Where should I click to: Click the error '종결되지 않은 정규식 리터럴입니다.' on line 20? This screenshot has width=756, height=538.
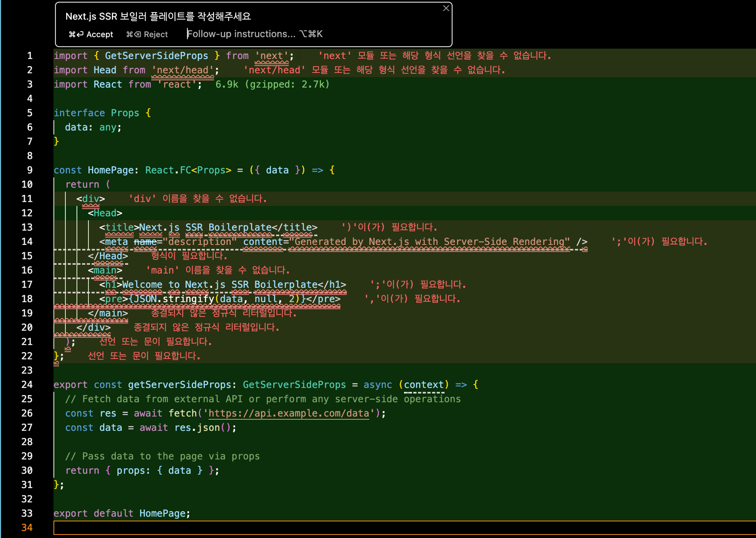(x=207, y=328)
